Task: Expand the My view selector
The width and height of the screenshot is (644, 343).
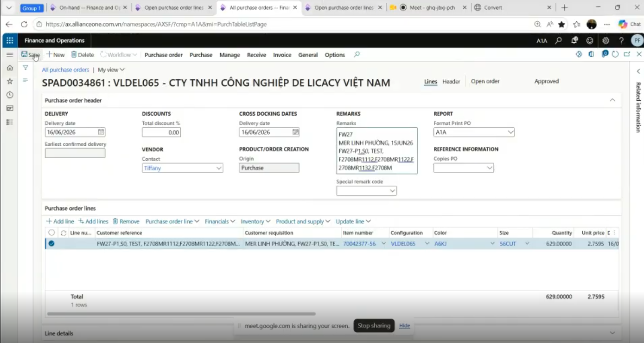Action: click(111, 70)
